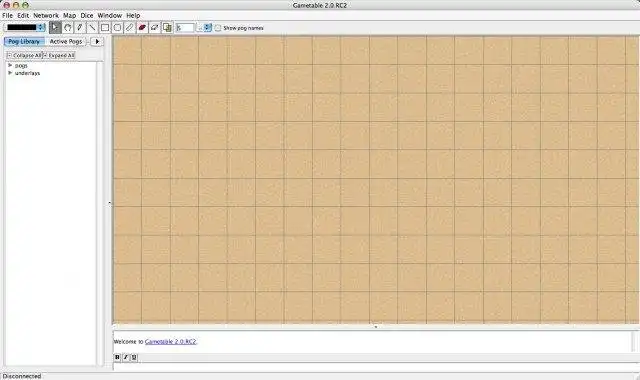Click the Collapse All button
The width and height of the screenshot is (640, 380).
coord(24,55)
